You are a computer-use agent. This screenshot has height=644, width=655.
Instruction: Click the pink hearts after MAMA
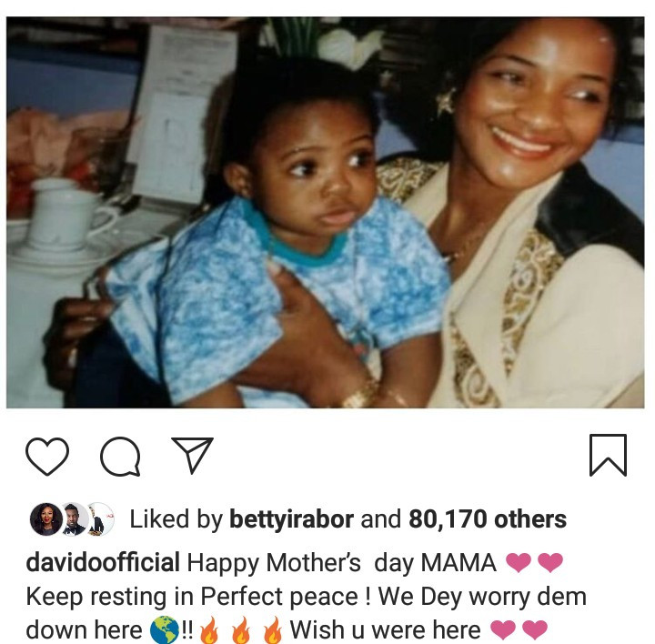tap(534, 563)
